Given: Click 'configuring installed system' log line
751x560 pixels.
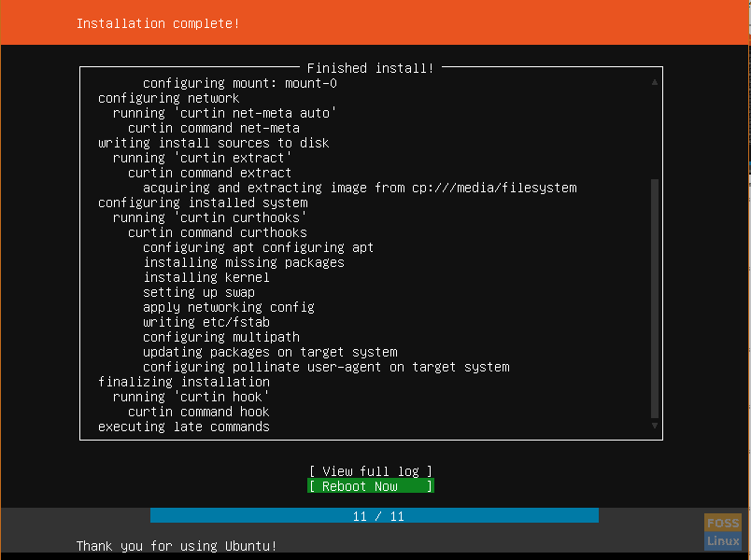Looking at the screenshot, I should pos(203,203).
